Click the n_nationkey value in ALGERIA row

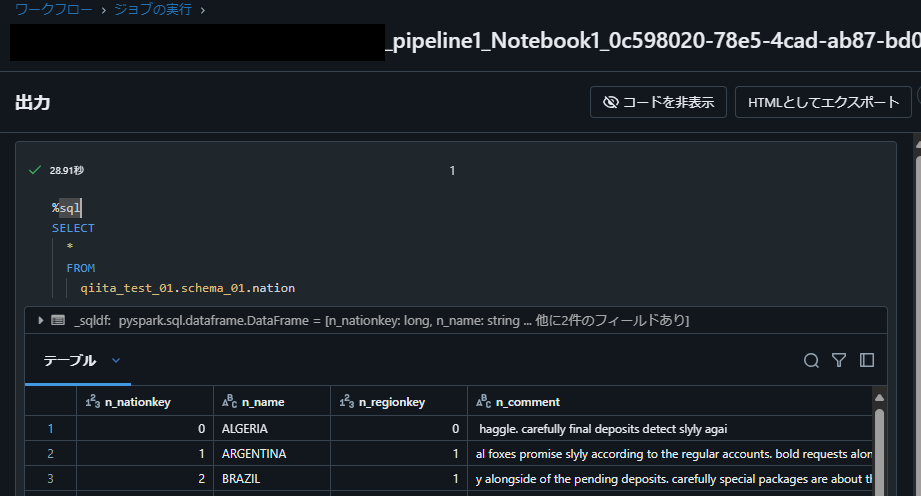[145, 429]
